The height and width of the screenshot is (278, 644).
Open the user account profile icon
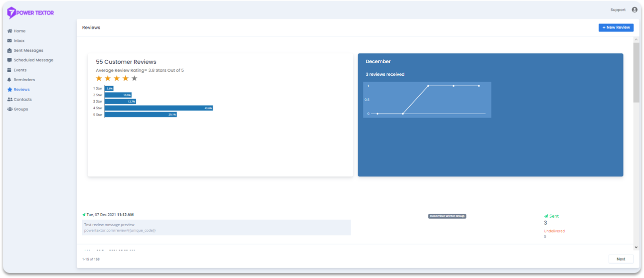635,9
